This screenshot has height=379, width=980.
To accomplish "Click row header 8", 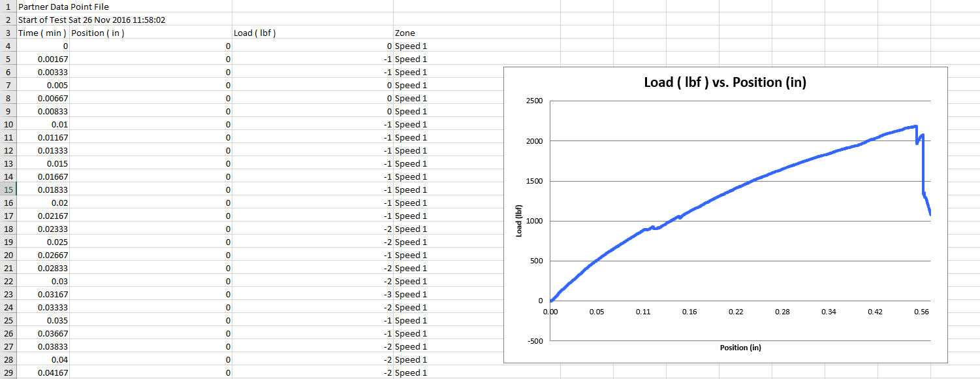I will (8, 98).
